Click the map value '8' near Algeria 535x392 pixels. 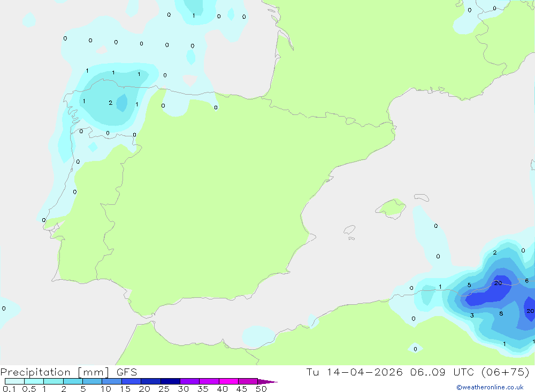tap(501, 313)
